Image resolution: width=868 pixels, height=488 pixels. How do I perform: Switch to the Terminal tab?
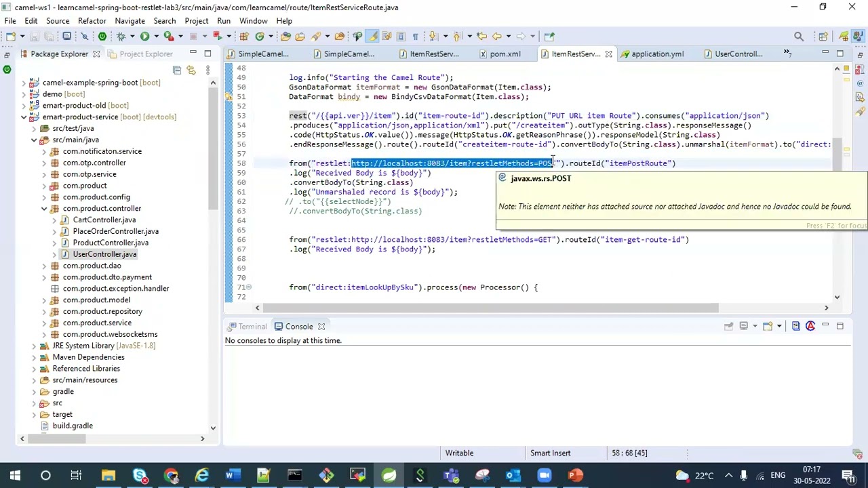(247, 326)
